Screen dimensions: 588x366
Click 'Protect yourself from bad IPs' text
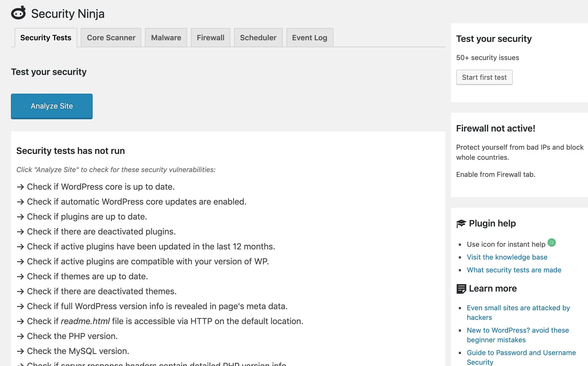click(520, 152)
